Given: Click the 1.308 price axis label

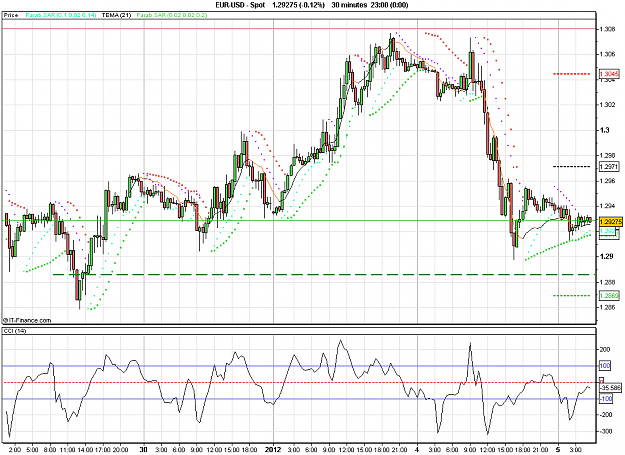Looking at the screenshot, I should coord(607,29).
